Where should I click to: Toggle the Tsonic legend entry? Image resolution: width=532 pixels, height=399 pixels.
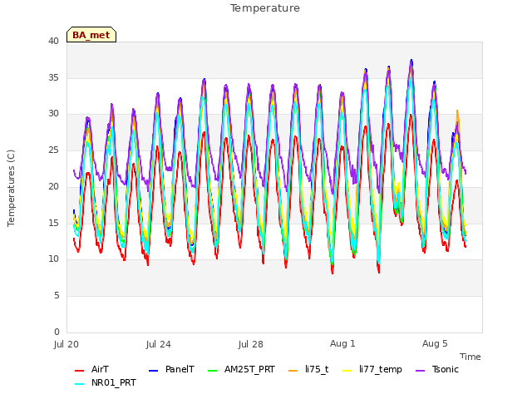(437, 369)
